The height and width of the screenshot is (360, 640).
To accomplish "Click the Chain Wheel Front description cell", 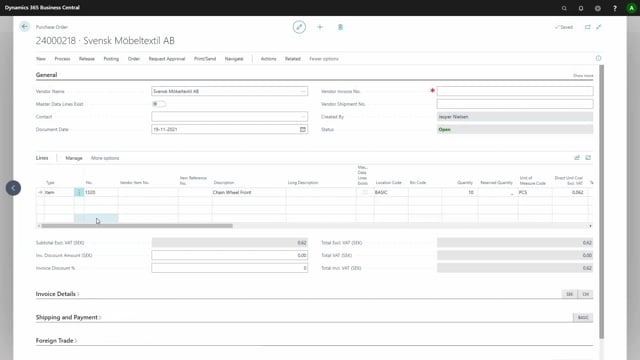I will click(249, 192).
